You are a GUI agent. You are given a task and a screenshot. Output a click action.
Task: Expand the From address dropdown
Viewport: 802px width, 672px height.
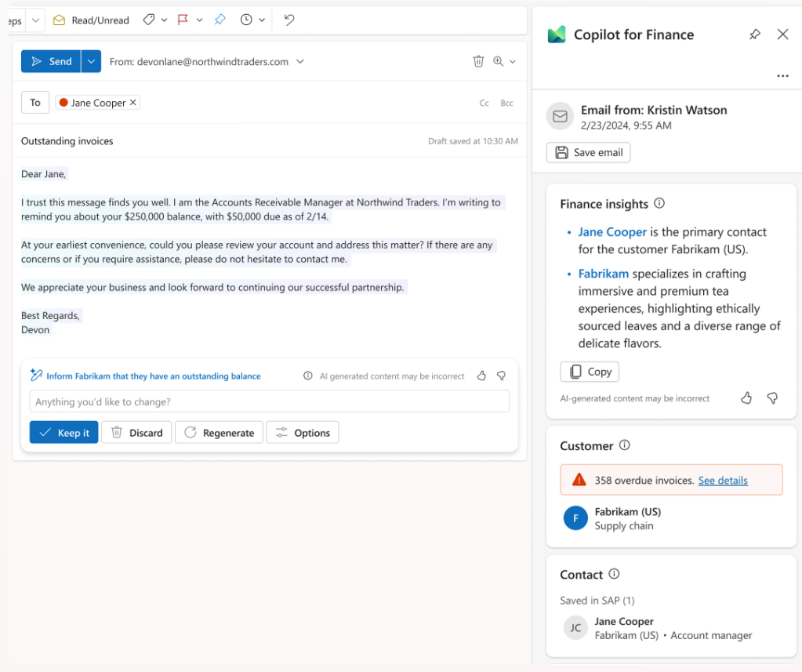[x=300, y=61]
